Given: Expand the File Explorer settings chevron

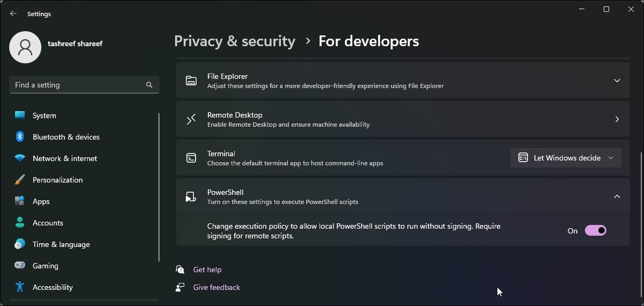Looking at the screenshot, I should (x=617, y=81).
